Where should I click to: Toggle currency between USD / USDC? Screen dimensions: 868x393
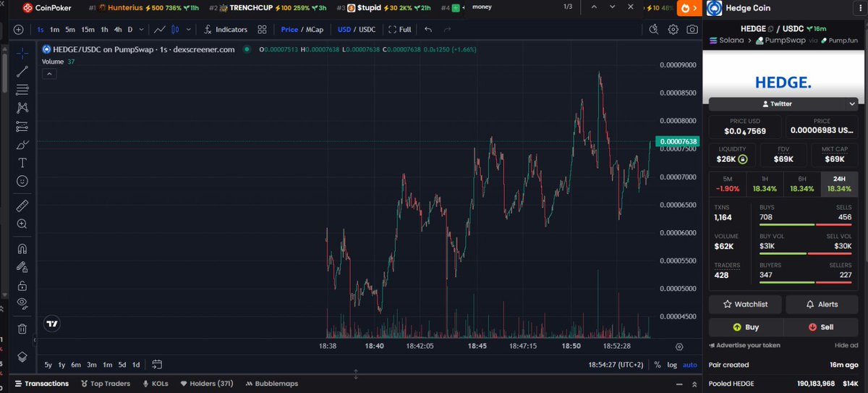pos(357,30)
